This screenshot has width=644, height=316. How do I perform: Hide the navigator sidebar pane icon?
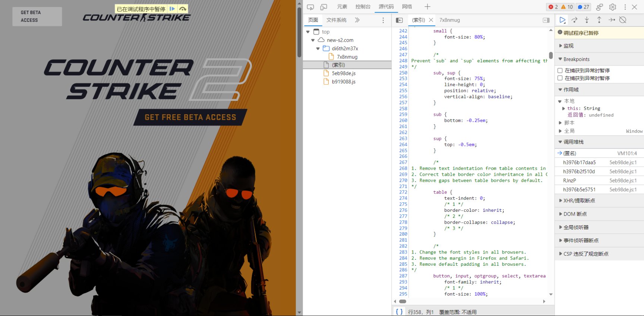399,20
